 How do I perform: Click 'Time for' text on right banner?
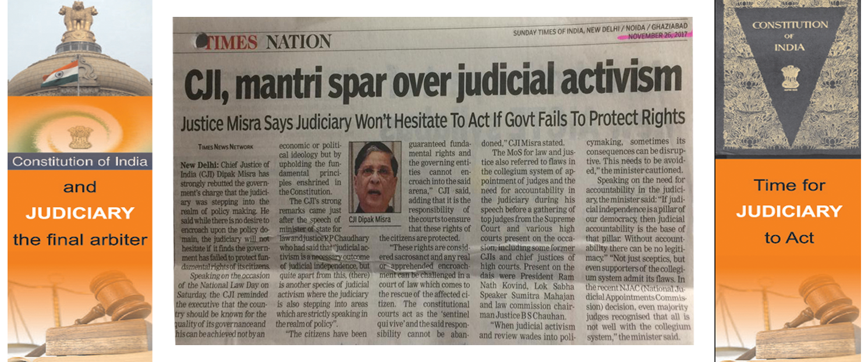(789, 186)
